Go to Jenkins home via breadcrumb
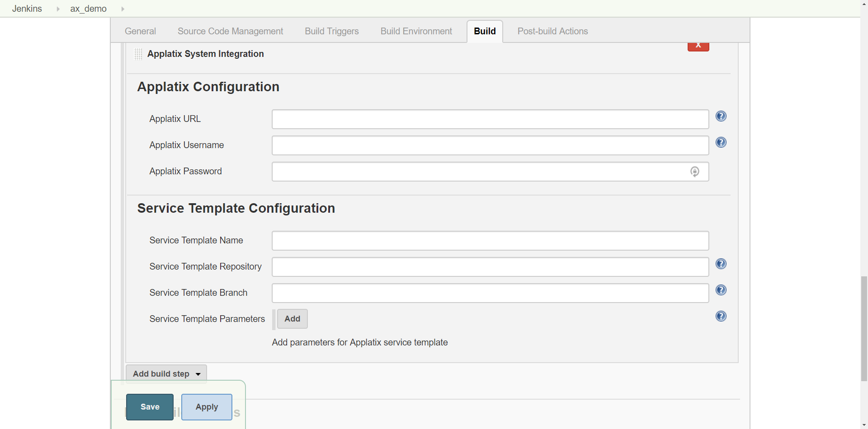Viewport: 868px width, 429px height. coord(27,9)
